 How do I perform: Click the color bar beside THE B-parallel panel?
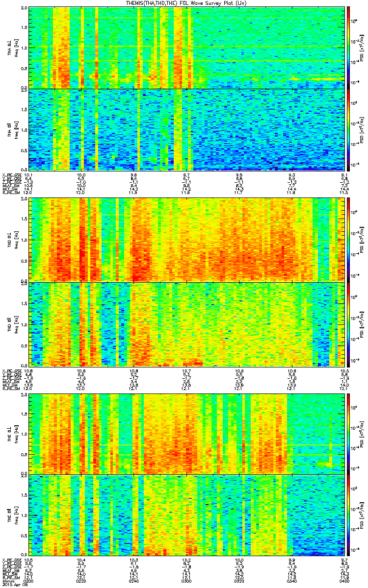(348, 516)
